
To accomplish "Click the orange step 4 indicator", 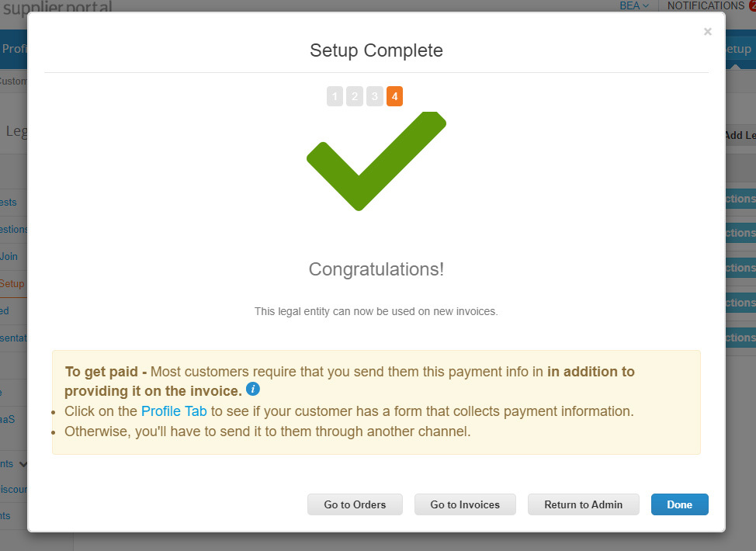I will pos(394,97).
